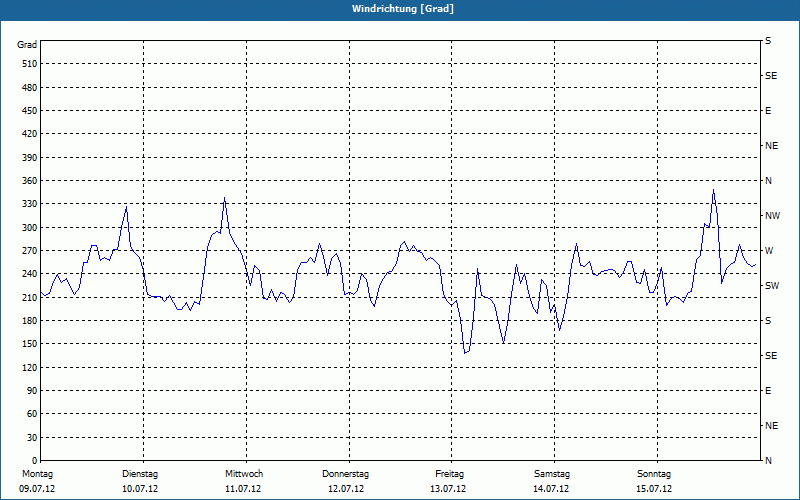Click the 300 axis value
Image resolution: width=800 pixels, height=500 pixels.
[30, 228]
